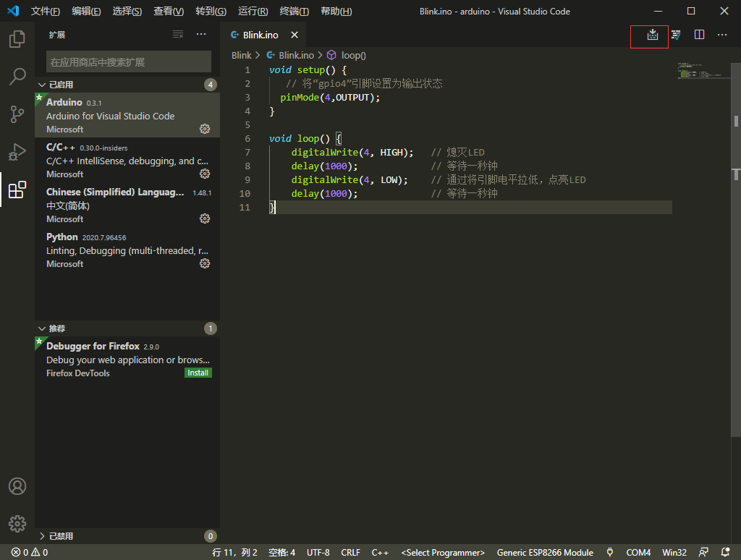Open the Accounts menu icon
The width and height of the screenshot is (741, 560).
tap(17, 486)
